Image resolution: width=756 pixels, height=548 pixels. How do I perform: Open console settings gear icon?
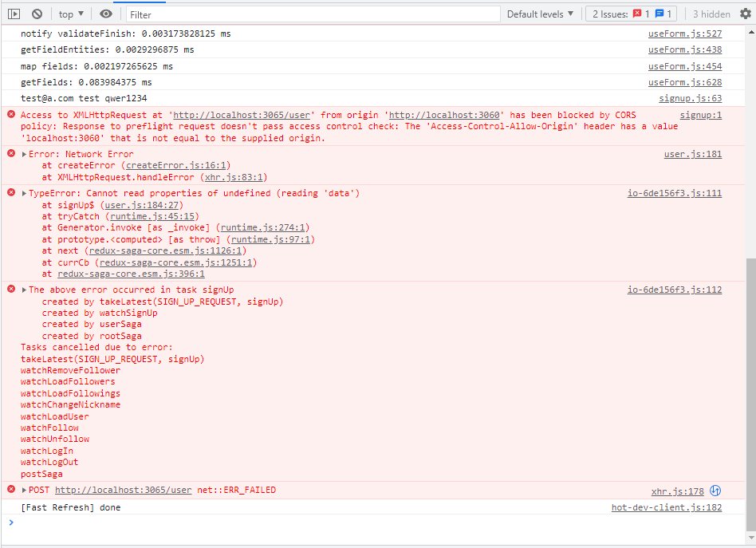(746, 14)
